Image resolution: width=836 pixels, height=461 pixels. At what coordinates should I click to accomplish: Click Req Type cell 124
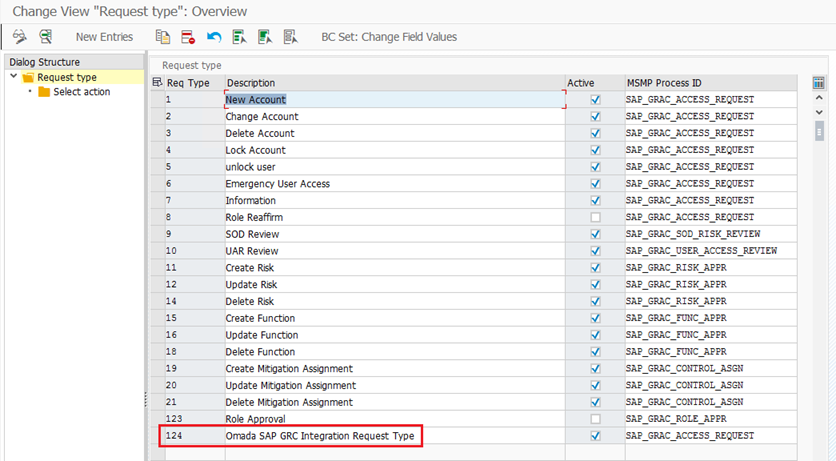pos(195,436)
